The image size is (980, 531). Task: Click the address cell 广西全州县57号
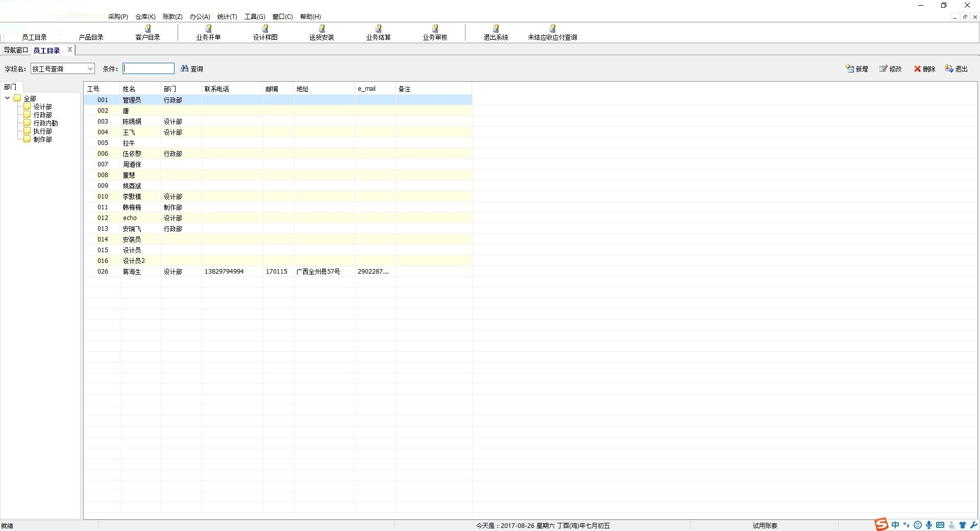318,272
